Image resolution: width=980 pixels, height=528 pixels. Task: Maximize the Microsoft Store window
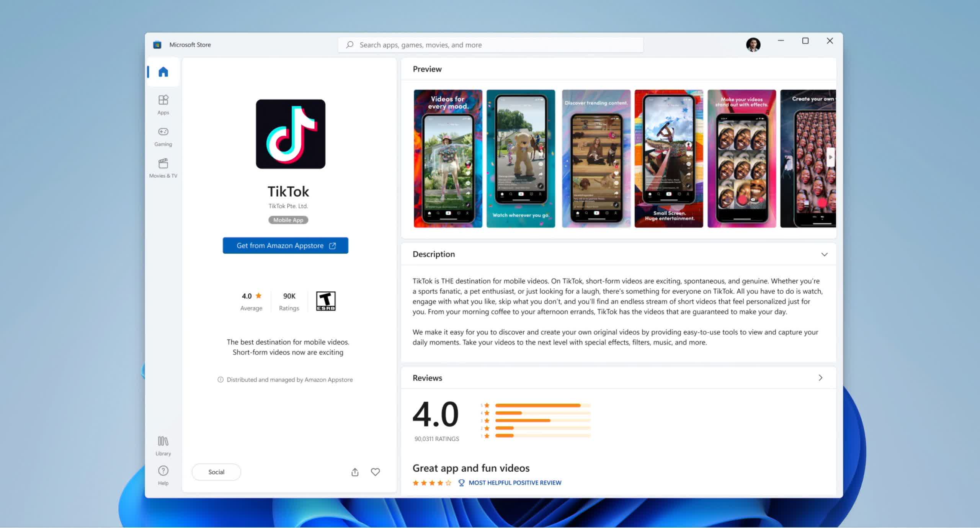pyautogui.click(x=805, y=41)
